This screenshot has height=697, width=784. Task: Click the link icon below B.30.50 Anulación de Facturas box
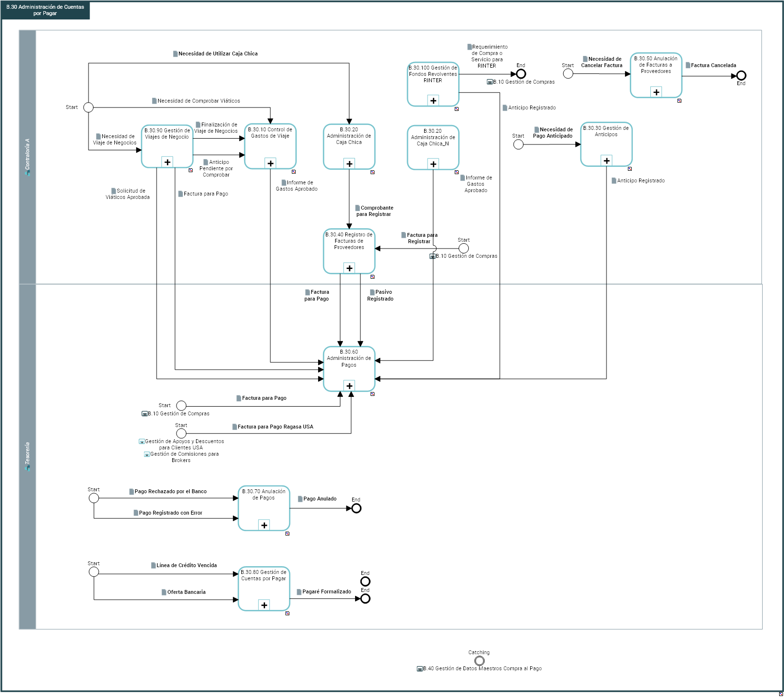(x=679, y=101)
